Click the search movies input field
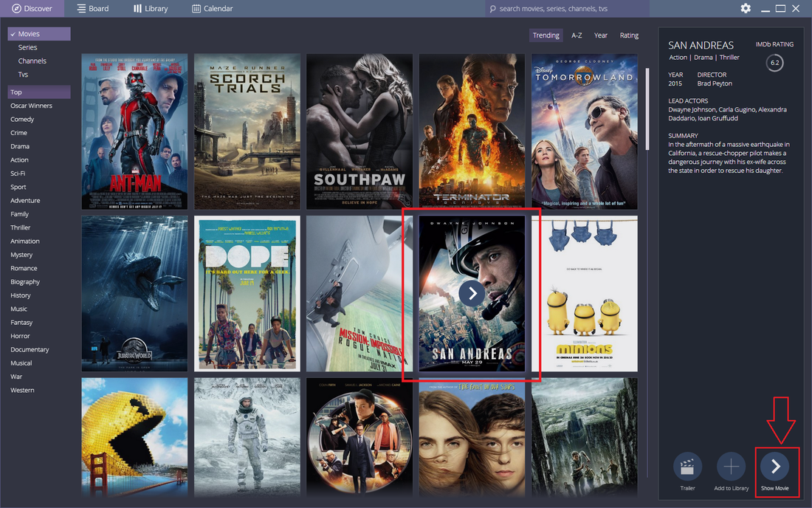Screen dimensions: 812x508 567,8
